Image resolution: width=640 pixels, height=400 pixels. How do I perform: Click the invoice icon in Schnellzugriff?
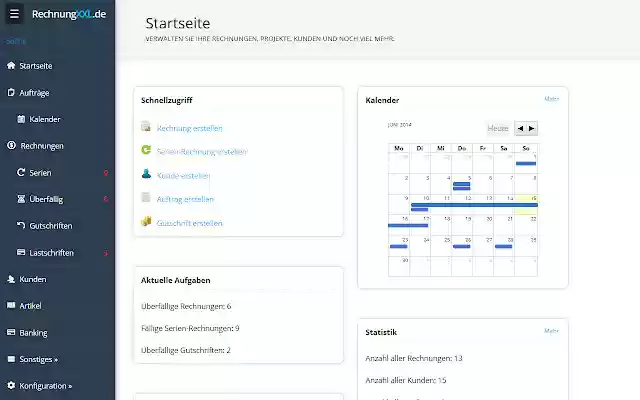(146, 127)
